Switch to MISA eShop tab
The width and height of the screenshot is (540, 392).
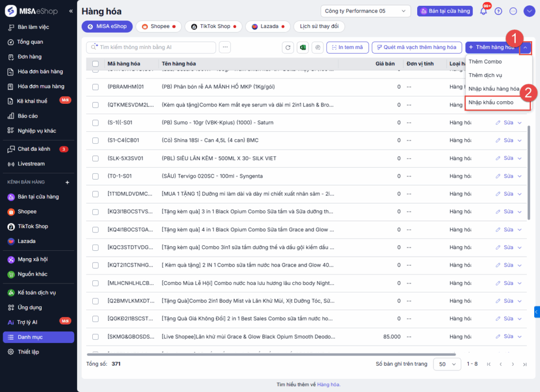(107, 26)
